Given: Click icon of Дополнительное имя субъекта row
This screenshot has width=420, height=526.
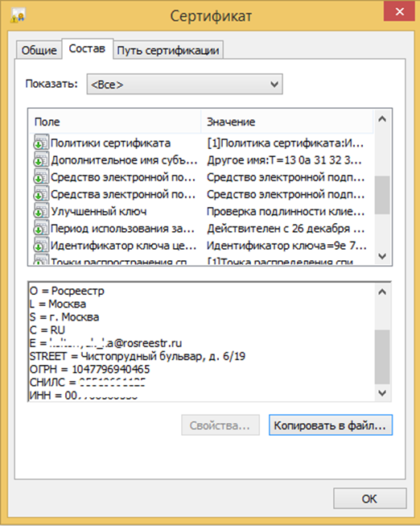Looking at the screenshot, I should 41,159.
